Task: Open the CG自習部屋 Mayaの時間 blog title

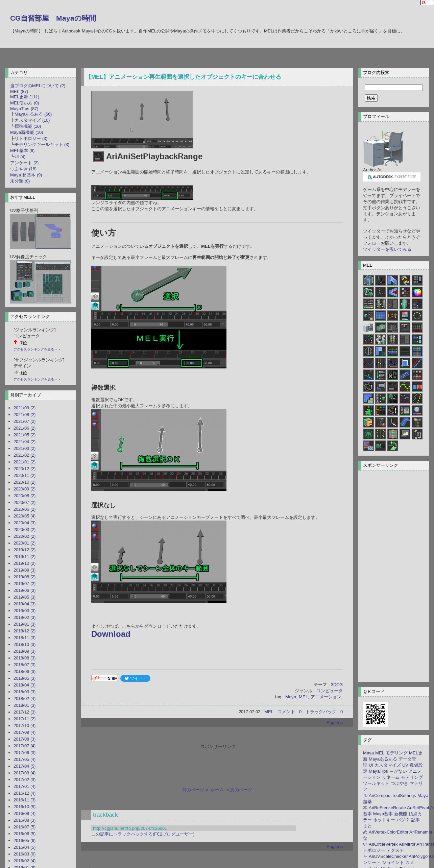Action: point(53,18)
